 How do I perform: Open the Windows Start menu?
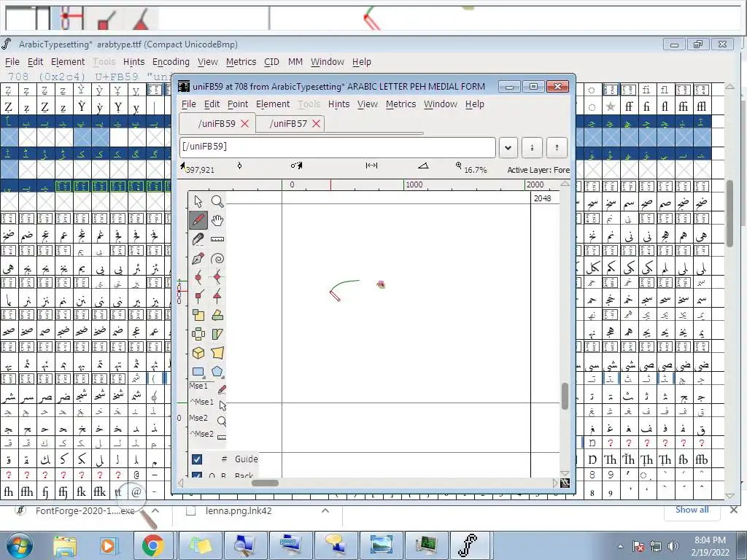click(19, 546)
